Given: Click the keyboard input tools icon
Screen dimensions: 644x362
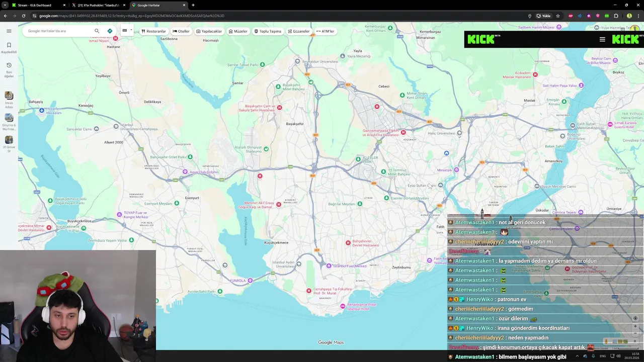Looking at the screenshot, I should [125, 30].
